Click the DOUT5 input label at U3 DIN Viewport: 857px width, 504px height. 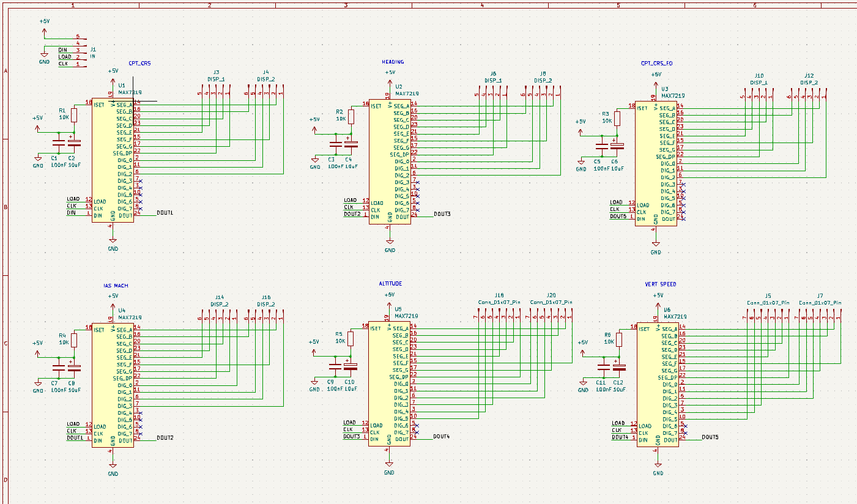(618, 217)
